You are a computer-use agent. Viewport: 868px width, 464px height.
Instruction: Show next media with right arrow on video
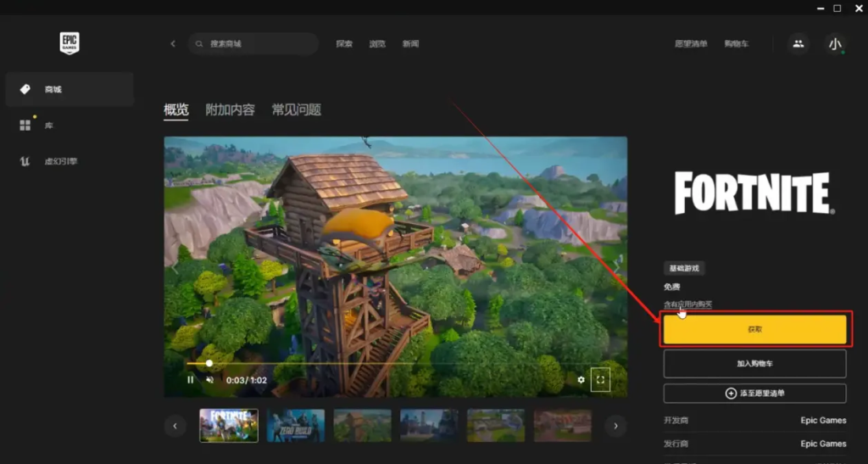coord(616,267)
